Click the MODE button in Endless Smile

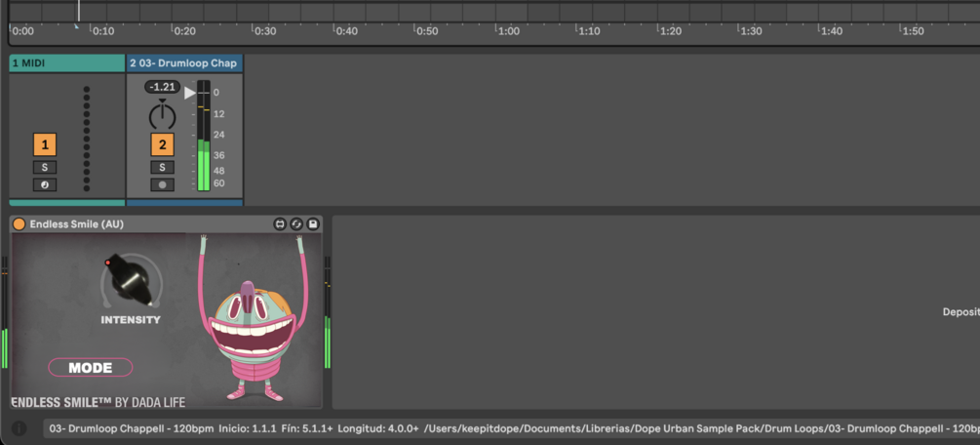(x=91, y=367)
